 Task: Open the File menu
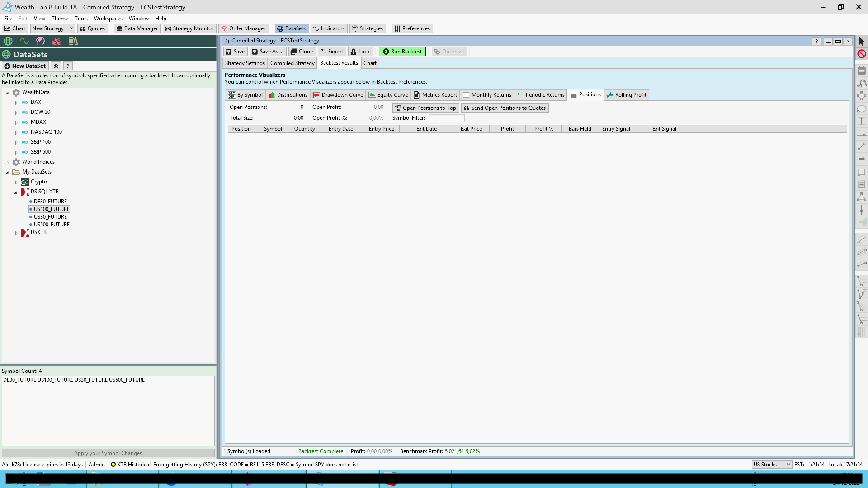(8, 19)
